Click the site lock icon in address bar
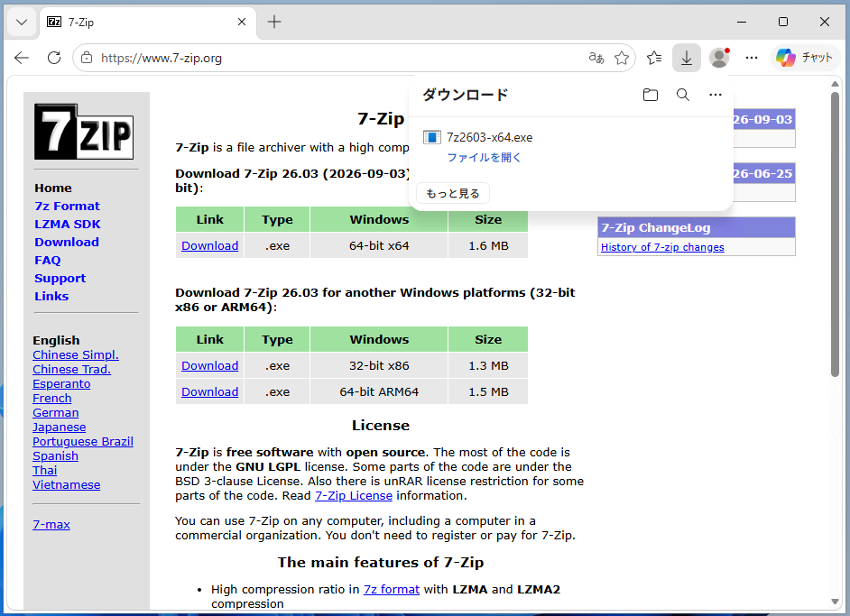Viewport: 850px width, 616px height. [87, 58]
